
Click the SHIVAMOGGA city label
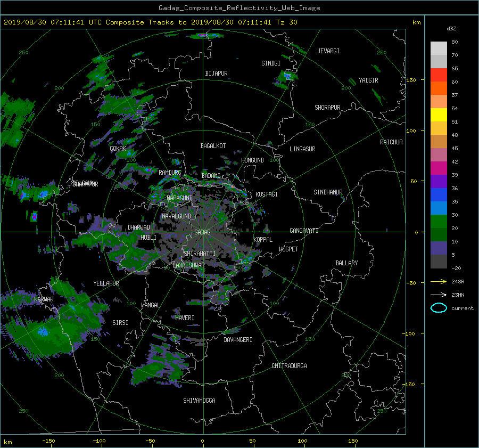[x=199, y=401]
